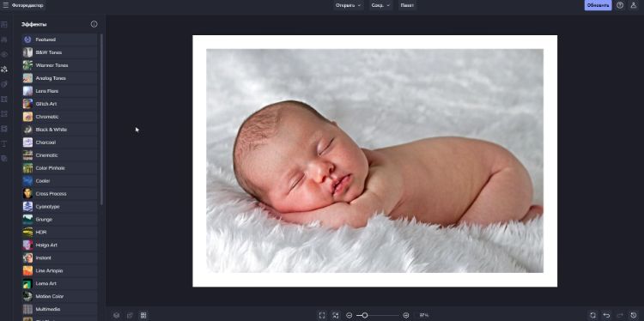Select the Line Artopia effect row
This screenshot has height=321, width=644.
pyautogui.click(x=59, y=270)
